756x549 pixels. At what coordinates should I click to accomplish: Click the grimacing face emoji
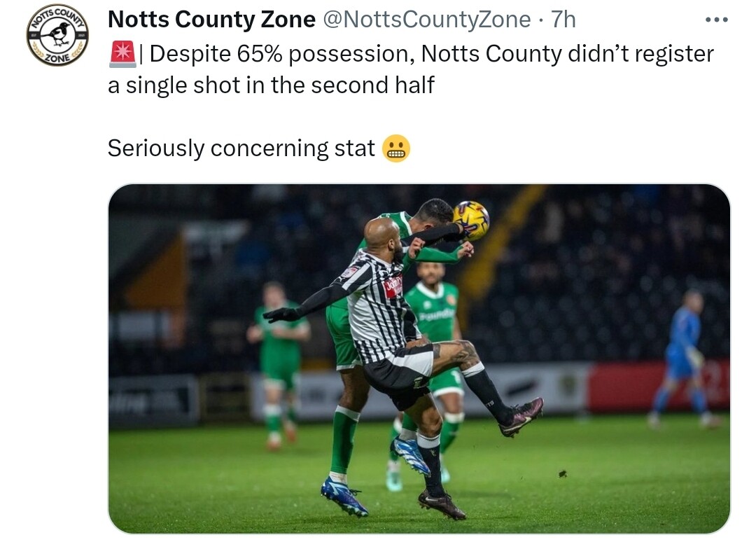[395, 148]
